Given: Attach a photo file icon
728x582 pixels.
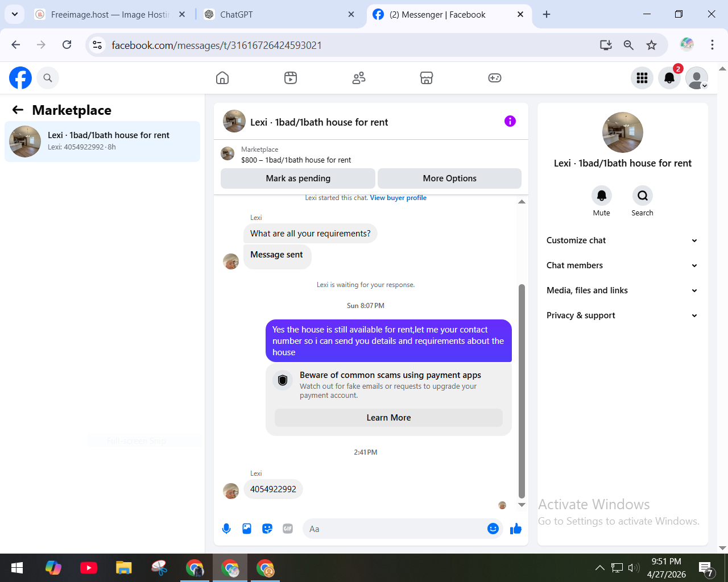Looking at the screenshot, I should pyautogui.click(x=247, y=529).
